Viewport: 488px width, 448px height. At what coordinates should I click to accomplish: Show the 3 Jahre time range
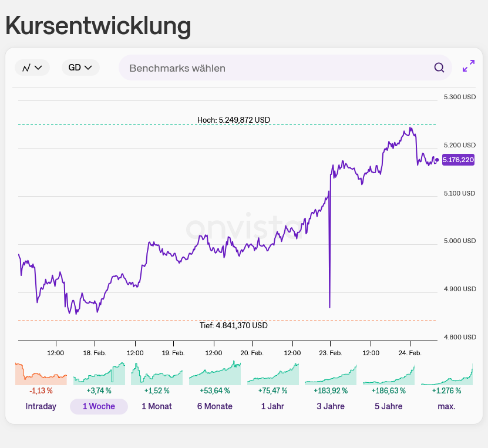(x=331, y=406)
